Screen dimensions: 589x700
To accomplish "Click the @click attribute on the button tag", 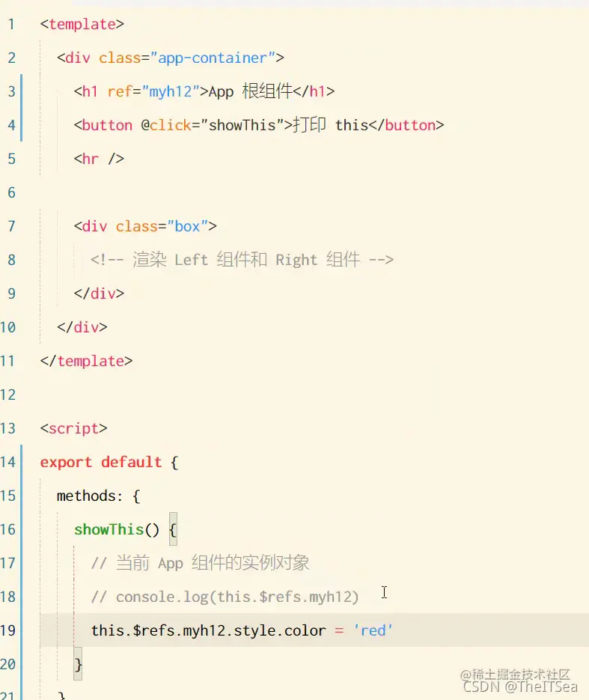I will click(x=166, y=126).
